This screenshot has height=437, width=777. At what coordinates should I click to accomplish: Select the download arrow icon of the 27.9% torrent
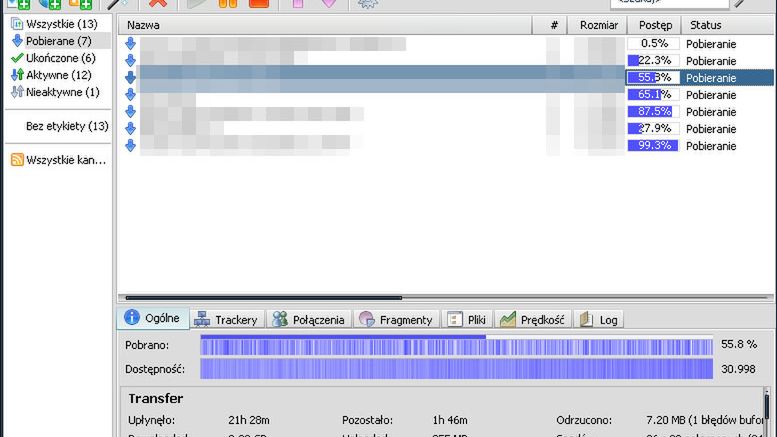click(x=130, y=128)
